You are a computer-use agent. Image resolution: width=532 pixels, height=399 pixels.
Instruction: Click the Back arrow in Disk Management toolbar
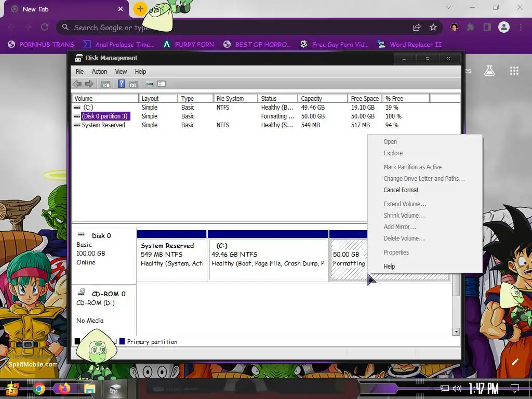point(77,84)
